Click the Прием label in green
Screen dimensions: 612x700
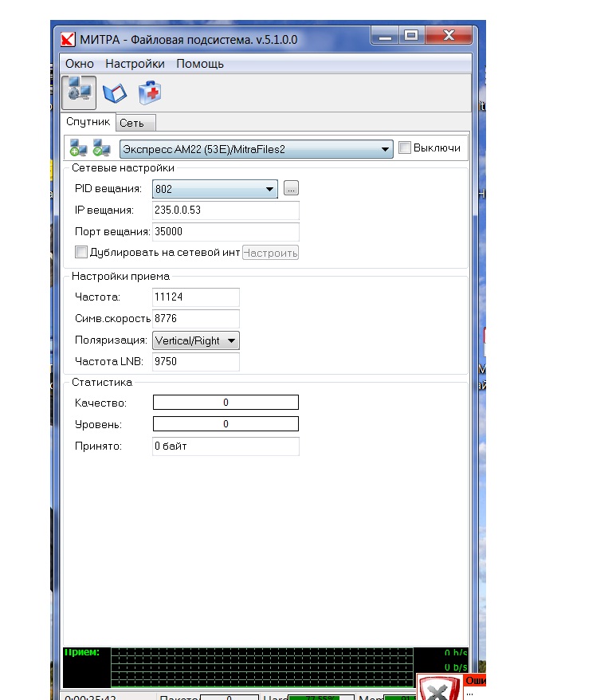[x=81, y=652]
